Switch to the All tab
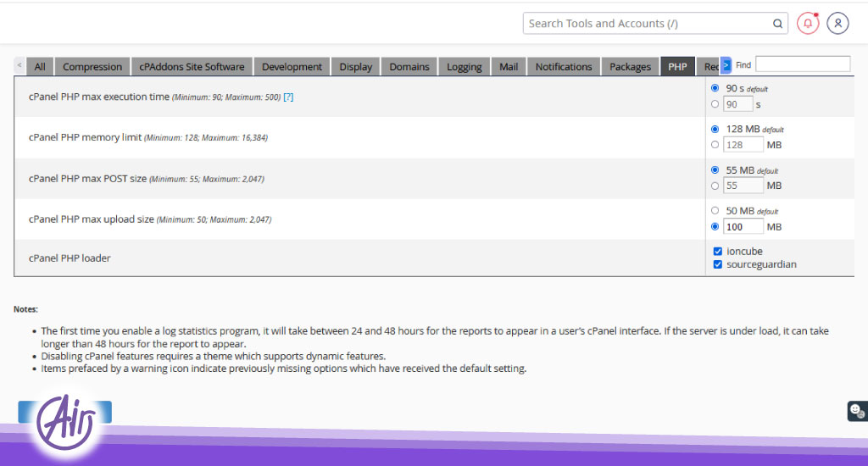The width and height of the screenshot is (868, 466). 40,66
